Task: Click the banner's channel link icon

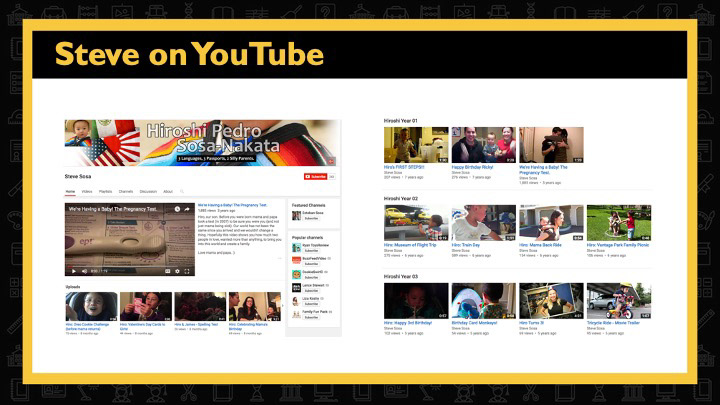Action: [x=331, y=162]
